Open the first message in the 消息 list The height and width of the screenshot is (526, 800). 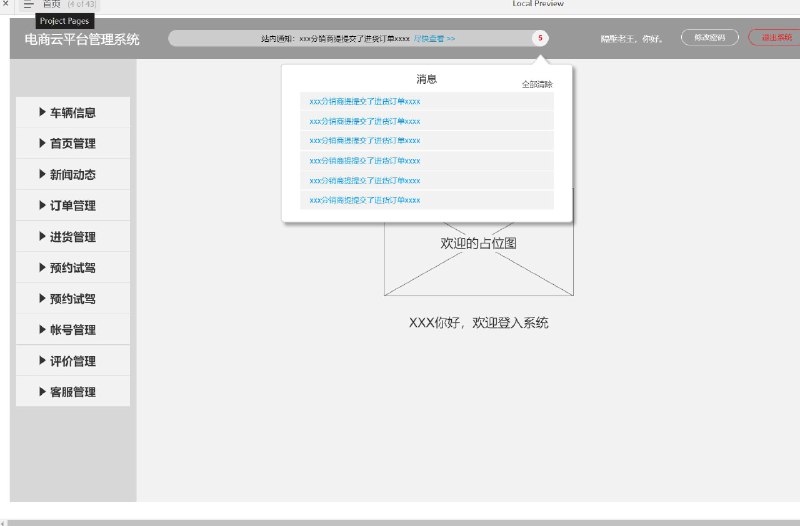pos(427,102)
